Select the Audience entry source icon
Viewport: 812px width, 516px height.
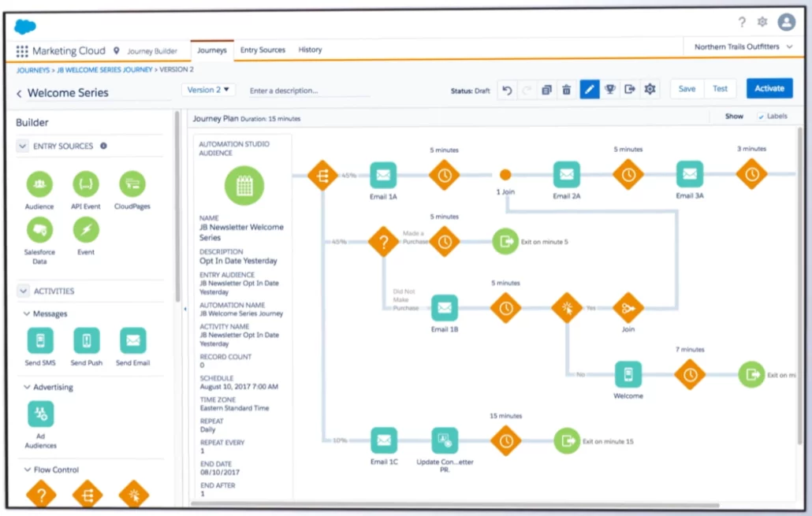[x=39, y=184]
